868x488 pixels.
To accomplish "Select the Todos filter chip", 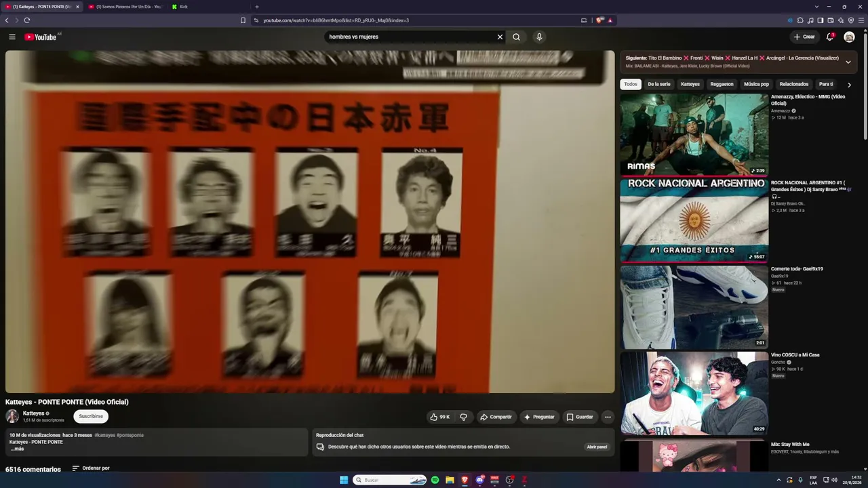I will click(x=631, y=84).
